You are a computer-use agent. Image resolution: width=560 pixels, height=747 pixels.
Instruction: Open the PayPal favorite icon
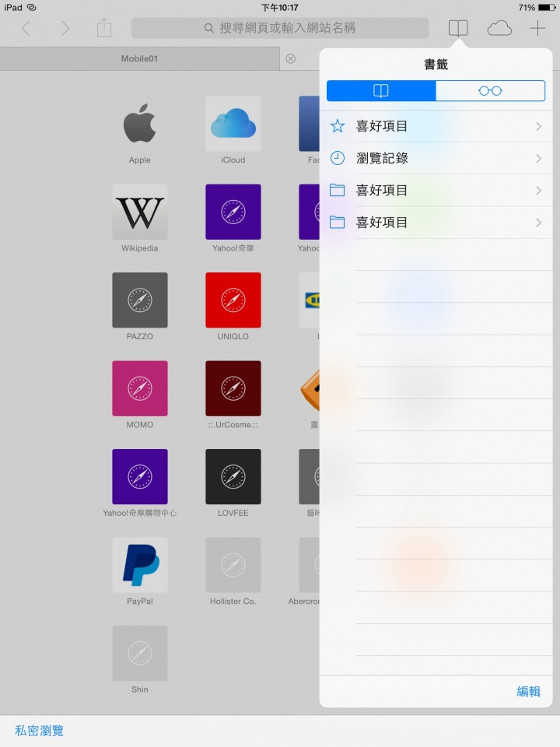[x=139, y=565]
